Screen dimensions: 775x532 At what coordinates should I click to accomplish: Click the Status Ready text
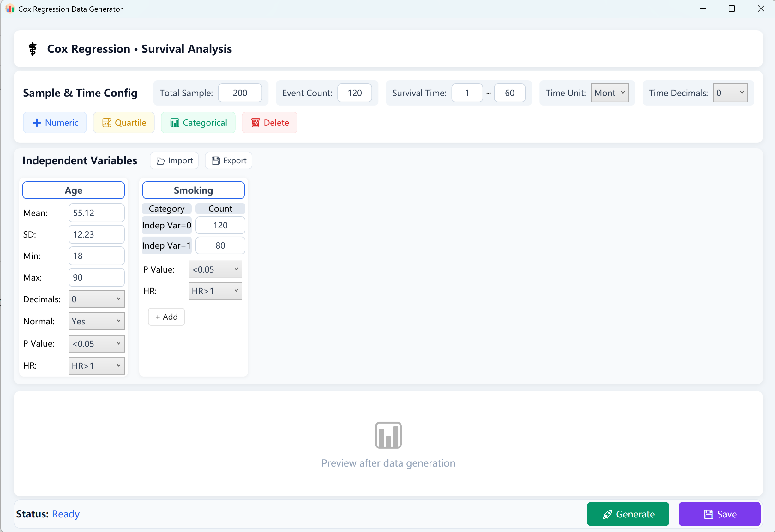click(x=65, y=514)
